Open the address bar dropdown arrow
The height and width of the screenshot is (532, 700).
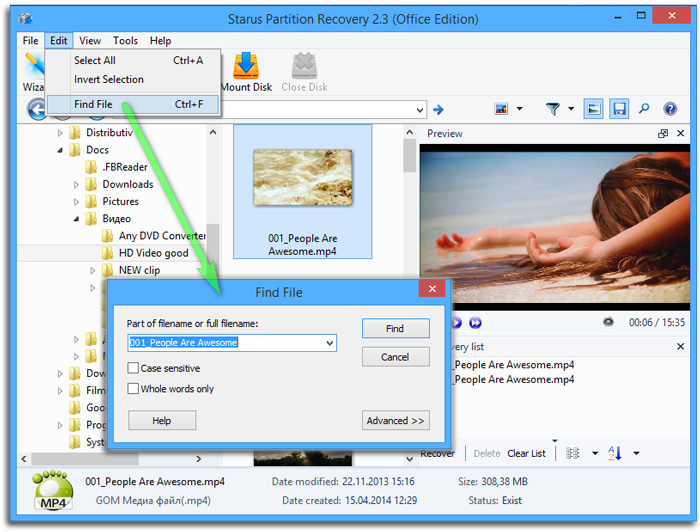coord(420,110)
